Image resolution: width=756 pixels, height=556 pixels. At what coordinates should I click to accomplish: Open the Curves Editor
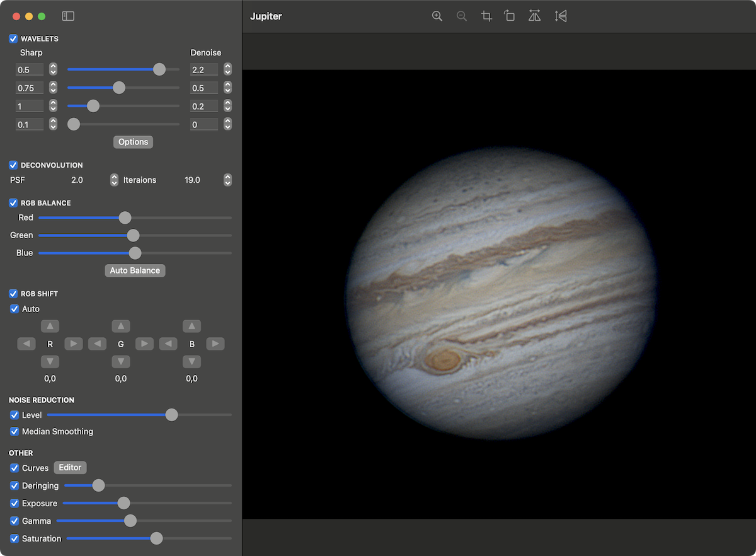[70, 468]
